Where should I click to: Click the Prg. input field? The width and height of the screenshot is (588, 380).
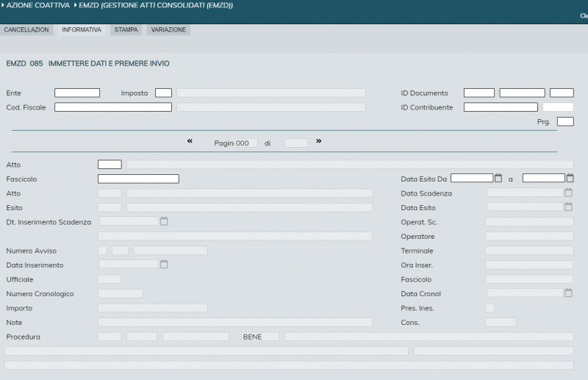(x=565, y=122)
